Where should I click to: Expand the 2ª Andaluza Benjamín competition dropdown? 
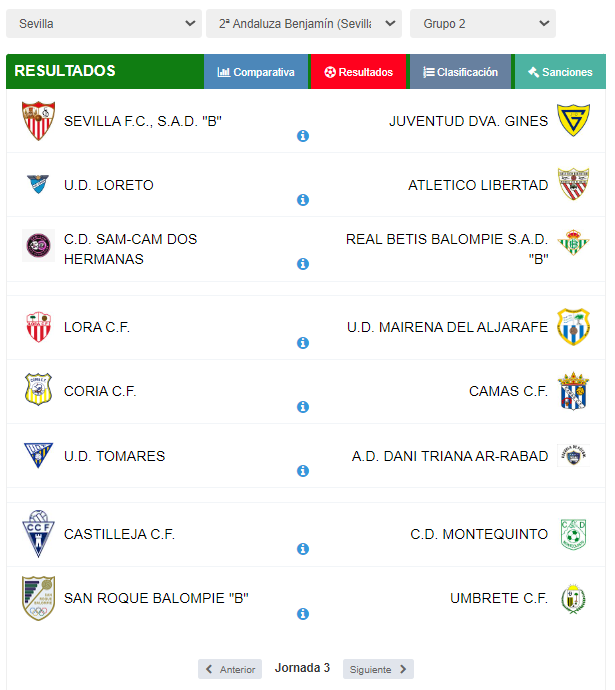304,23
